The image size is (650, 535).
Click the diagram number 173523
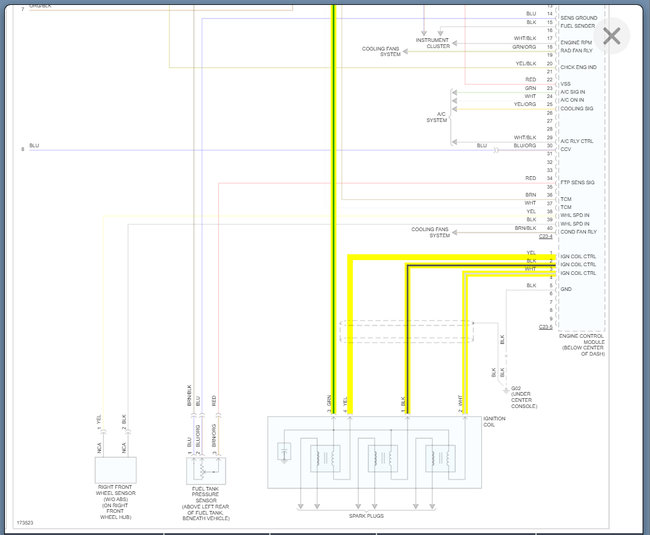point(24,523)
